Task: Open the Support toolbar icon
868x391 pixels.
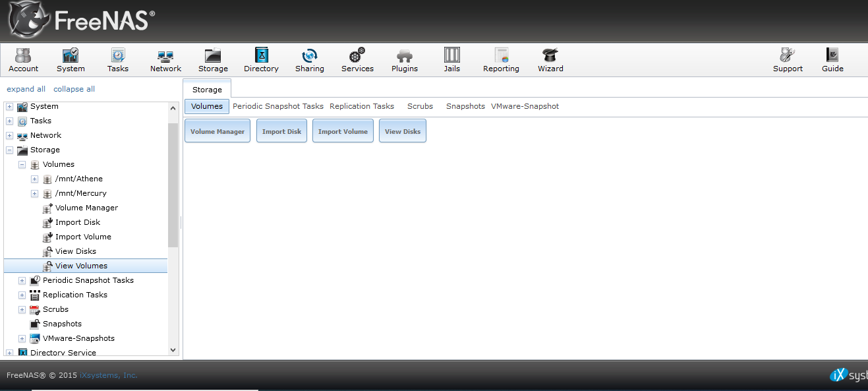Action: pyautogui.click(x=788, y=59)
